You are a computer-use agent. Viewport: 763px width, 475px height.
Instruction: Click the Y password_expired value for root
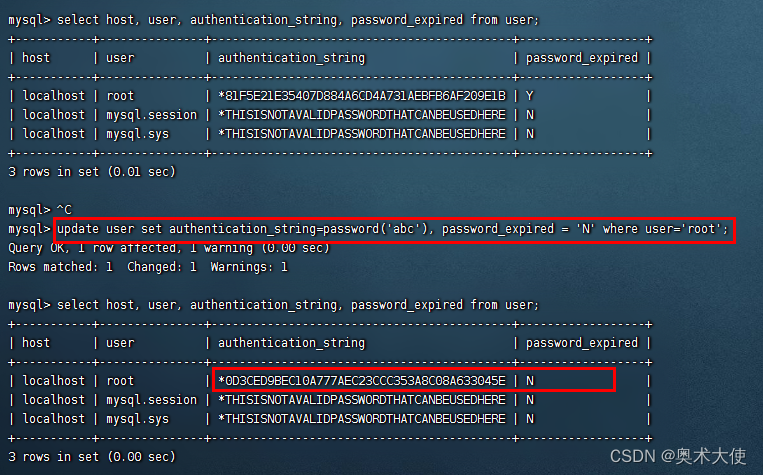click(529, 96)
